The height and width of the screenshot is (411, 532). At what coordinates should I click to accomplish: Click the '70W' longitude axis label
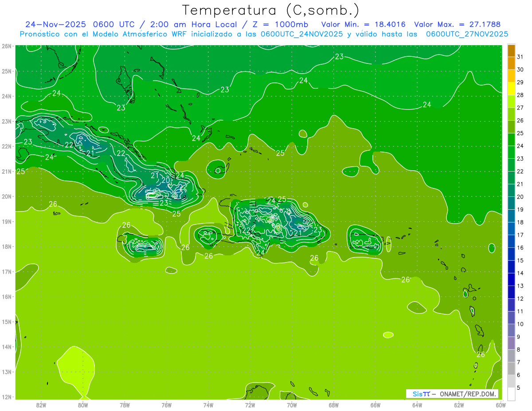pos(292,405)
